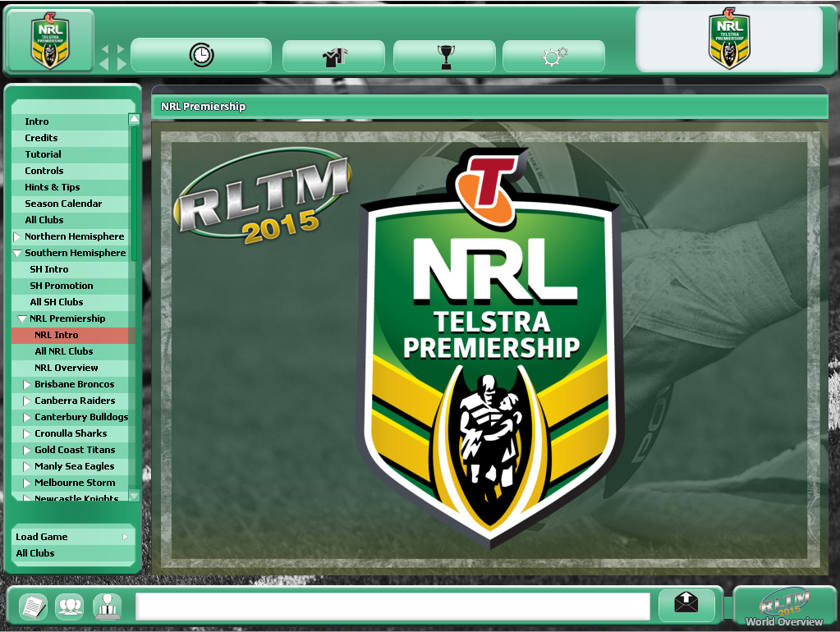Open the notepad icon in bottom bar
Image resolution: width=840 pixels, height=632 pixels.
(x=33, y=607)
